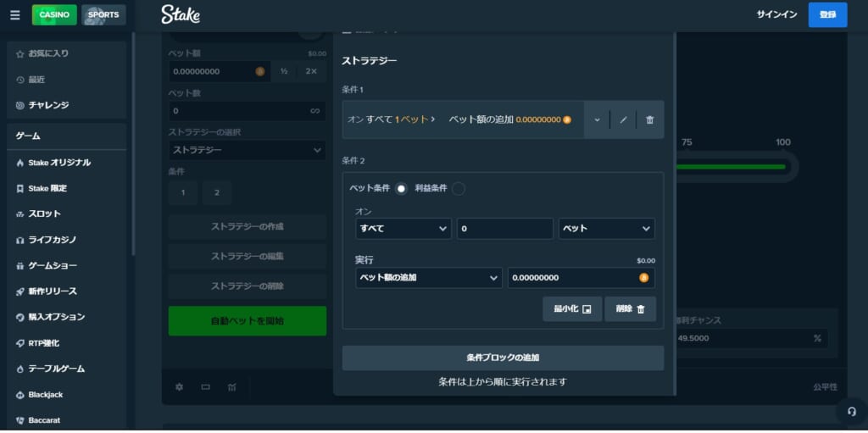This screenshot has width=868, height=433.
Task: Click bitcoin coin icon in 実行 amount field
Action: 644,278
